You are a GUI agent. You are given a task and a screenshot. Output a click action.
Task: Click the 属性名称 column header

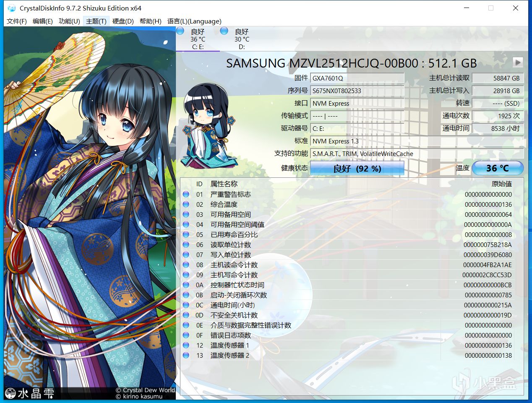(x=224, y=184)
